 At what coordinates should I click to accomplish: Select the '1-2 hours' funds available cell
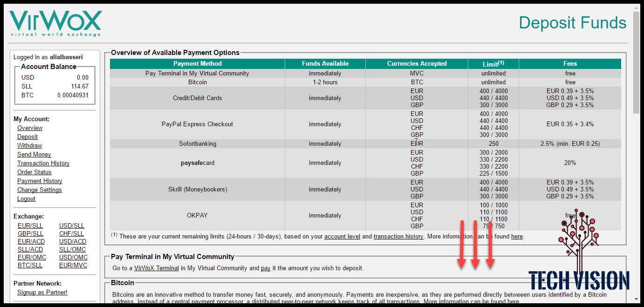[325, 82]
